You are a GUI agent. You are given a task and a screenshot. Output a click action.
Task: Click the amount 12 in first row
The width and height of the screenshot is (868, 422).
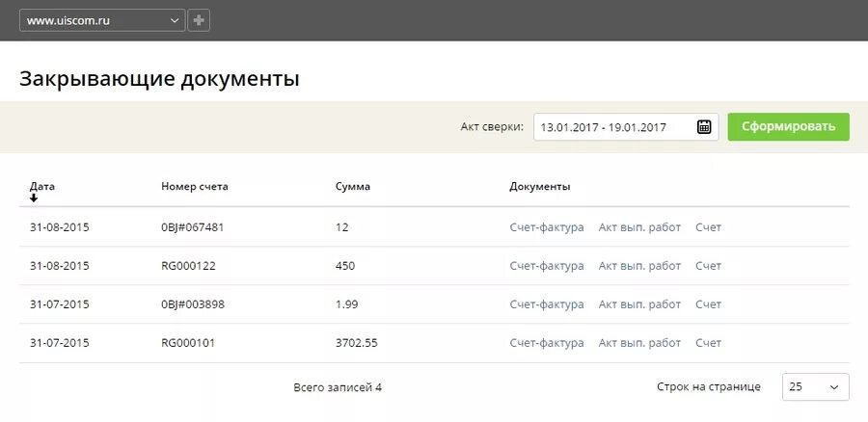pos(342,227)
